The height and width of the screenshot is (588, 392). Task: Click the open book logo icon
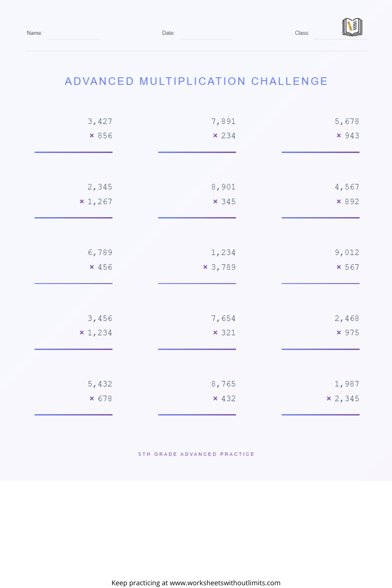[352, 27]
